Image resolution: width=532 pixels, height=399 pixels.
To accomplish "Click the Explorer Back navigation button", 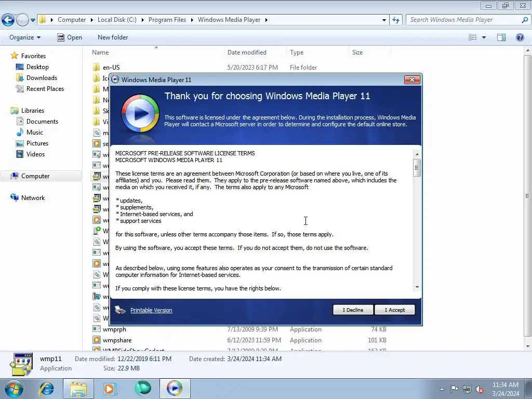I will [8, 20].
